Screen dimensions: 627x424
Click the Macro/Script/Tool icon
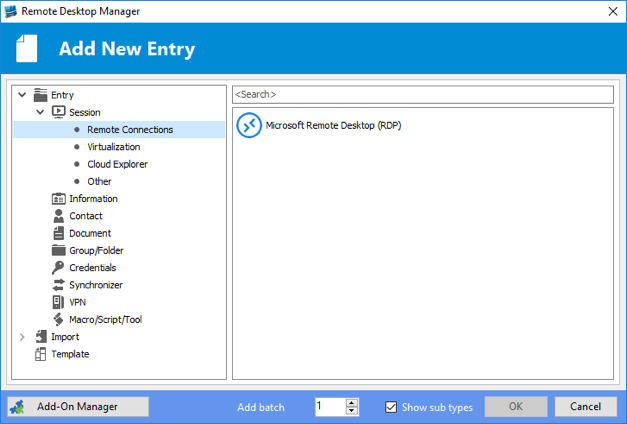58,319
